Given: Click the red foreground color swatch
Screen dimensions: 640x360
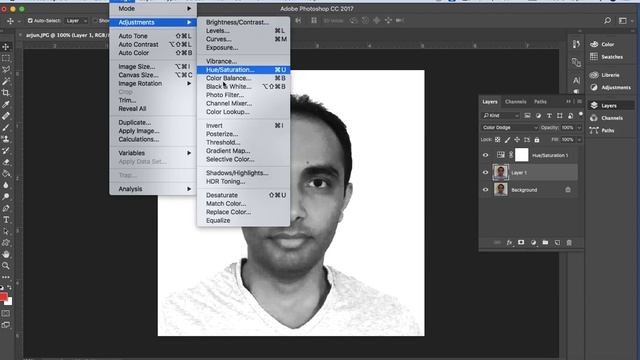Looking at the screenshot, I should [3, 297].
